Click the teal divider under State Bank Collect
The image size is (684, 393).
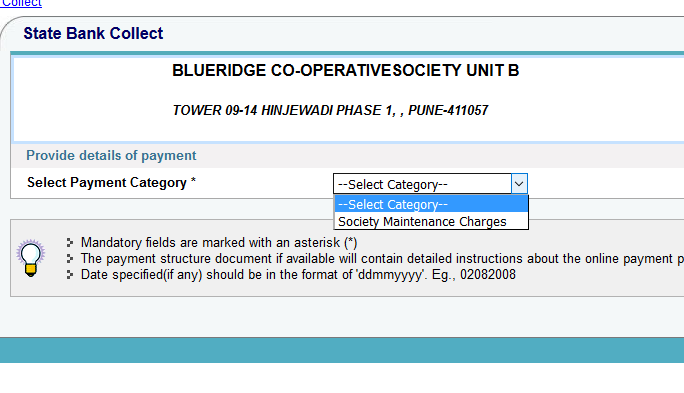(347, 53)
